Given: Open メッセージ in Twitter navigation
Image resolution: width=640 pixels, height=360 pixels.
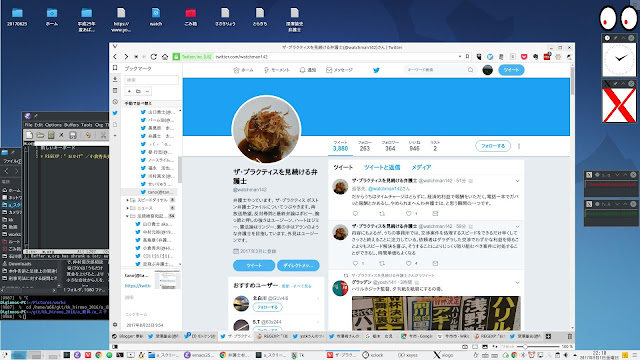Looking at the screenshot, I should click(x=339, y=70).
